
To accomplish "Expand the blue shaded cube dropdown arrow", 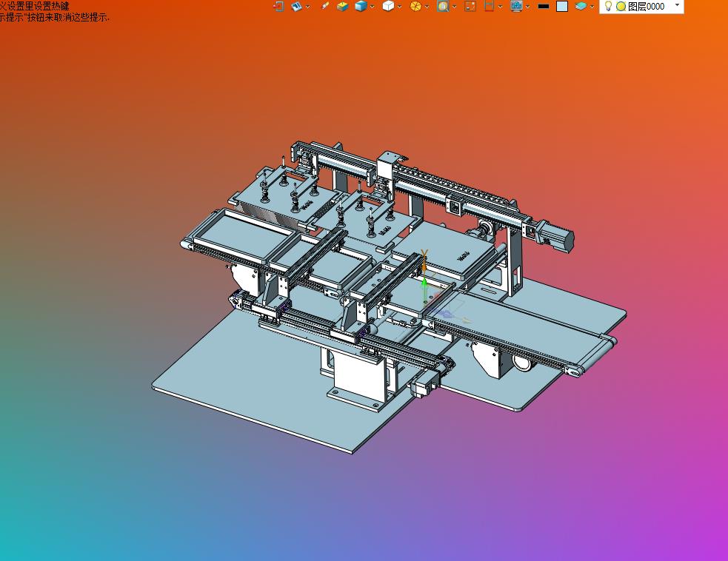I will click(373, 7).
